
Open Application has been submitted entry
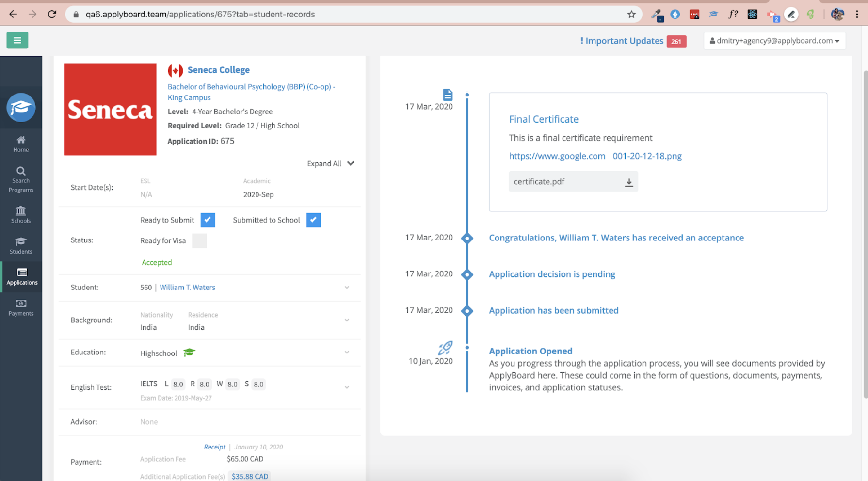(553, 310)
